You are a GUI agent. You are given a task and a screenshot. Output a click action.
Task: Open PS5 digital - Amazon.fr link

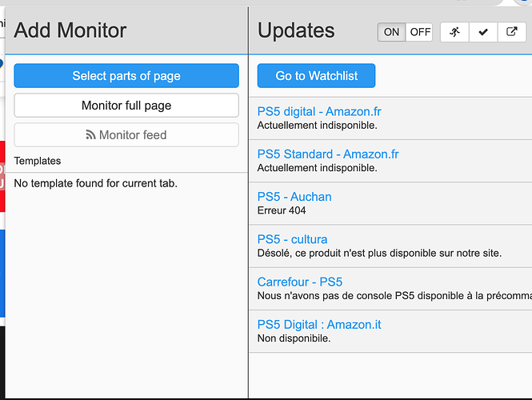tap(319, 112)
